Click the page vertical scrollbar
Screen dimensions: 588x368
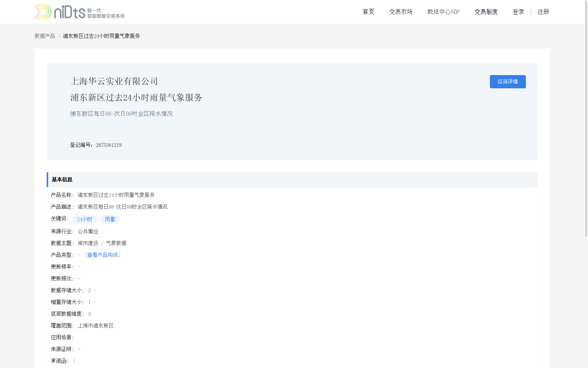click(586, 119)
